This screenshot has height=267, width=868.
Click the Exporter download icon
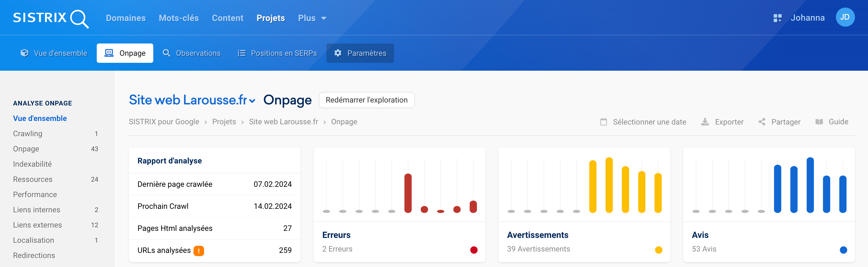click(x=705, y=122)
